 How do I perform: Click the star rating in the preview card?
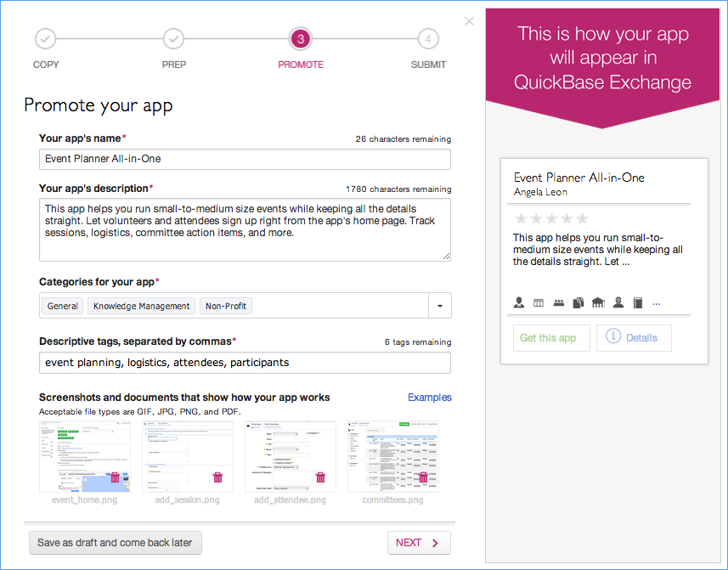click(551, 218)
